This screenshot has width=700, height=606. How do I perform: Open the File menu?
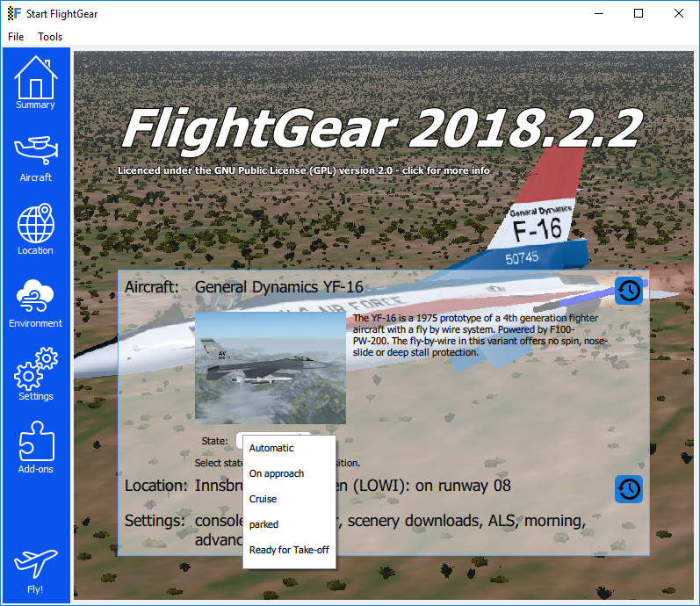16,37
